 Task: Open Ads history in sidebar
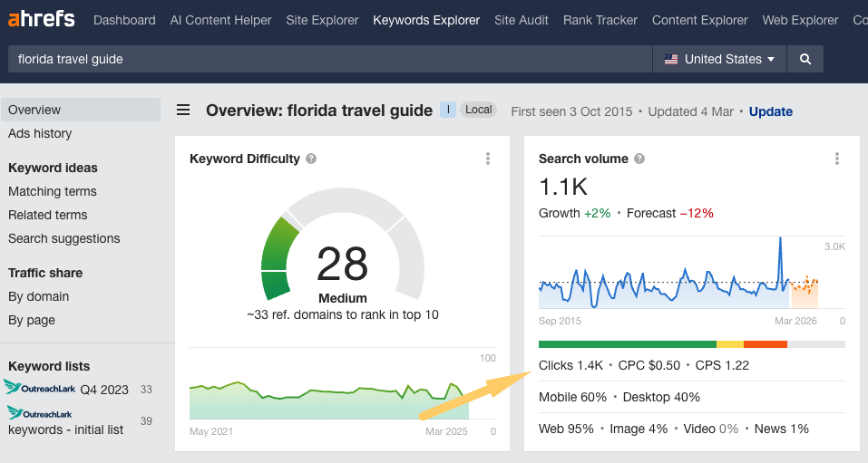click(x=40, y=133)
